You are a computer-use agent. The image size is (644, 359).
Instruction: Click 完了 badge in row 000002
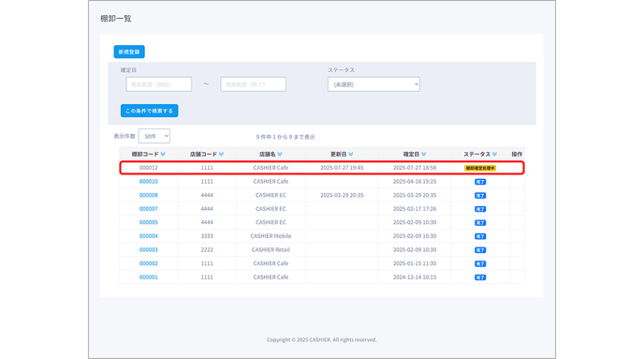tap(480, 263)
